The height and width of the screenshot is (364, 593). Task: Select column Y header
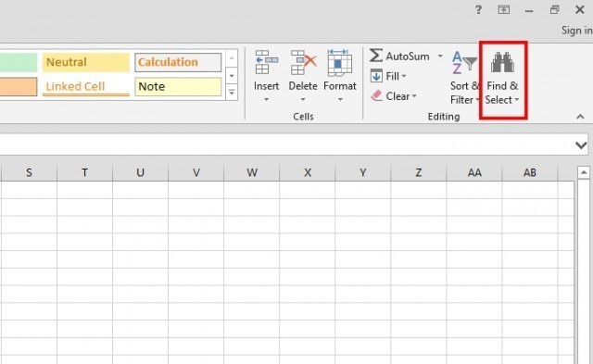click(363, 173)
